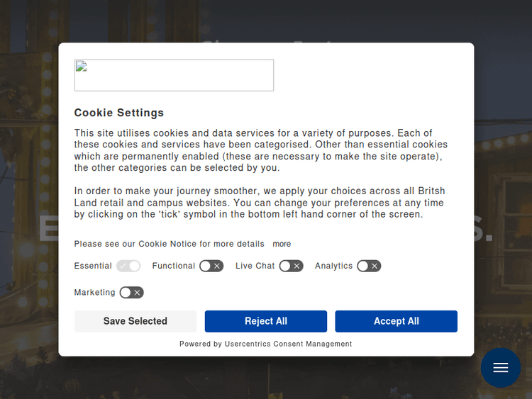Turn on the Analytics cookies switch

(x=369, y=266)
